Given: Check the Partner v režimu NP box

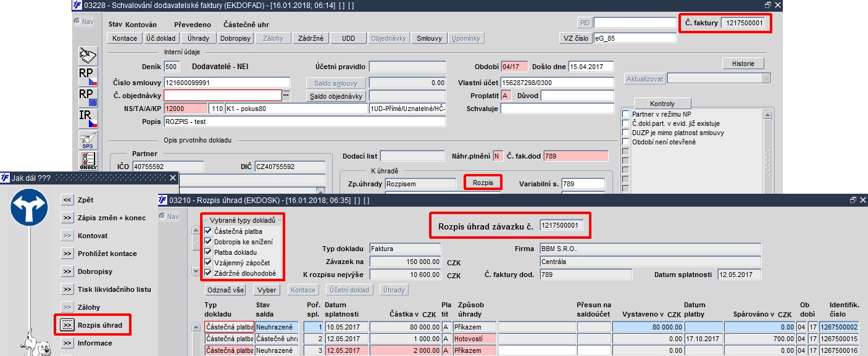Looking at the screenshot, I should coord(626,114).
